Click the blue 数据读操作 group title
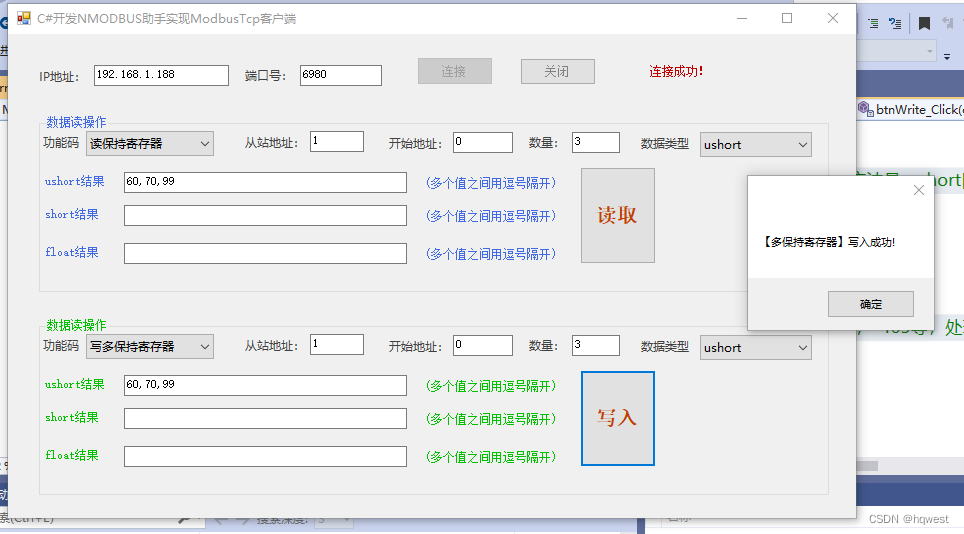This screenshot has width=964, height=534. (x=76, y=122)
